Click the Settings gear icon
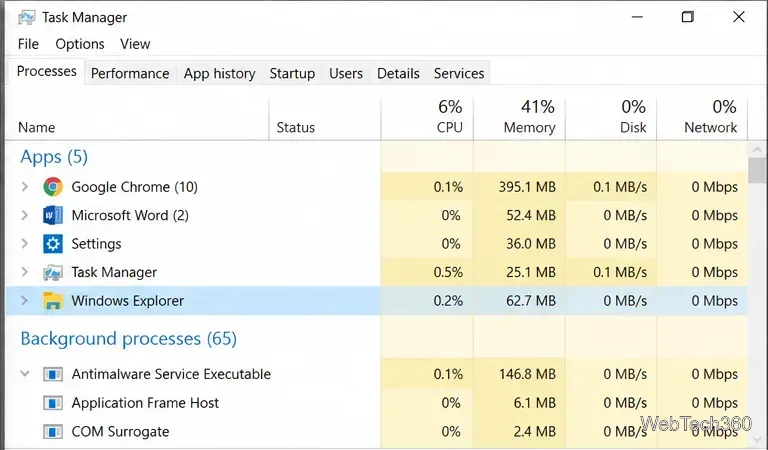768x450 pixels. click(53, 243)
